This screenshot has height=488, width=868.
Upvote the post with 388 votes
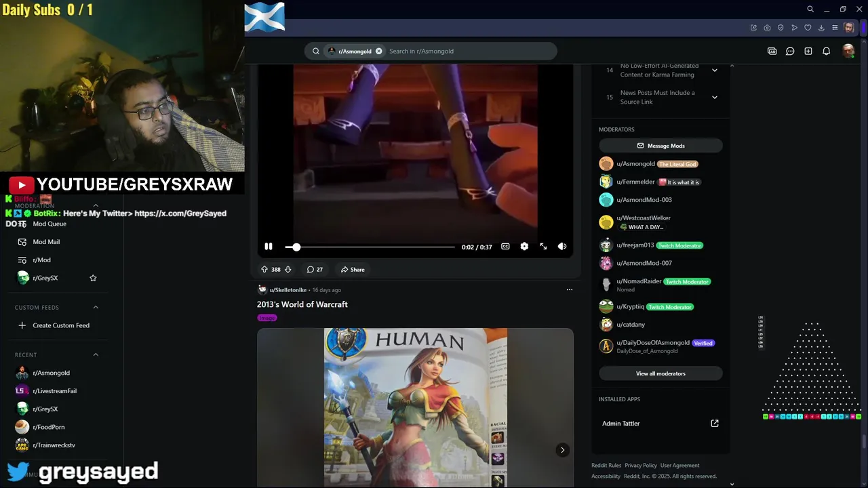point(264,269)
